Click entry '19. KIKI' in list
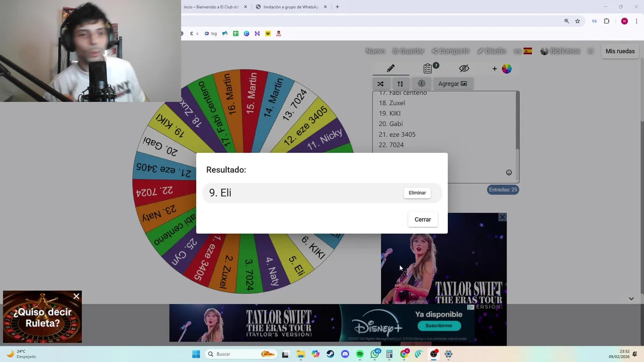 [390, 113]
